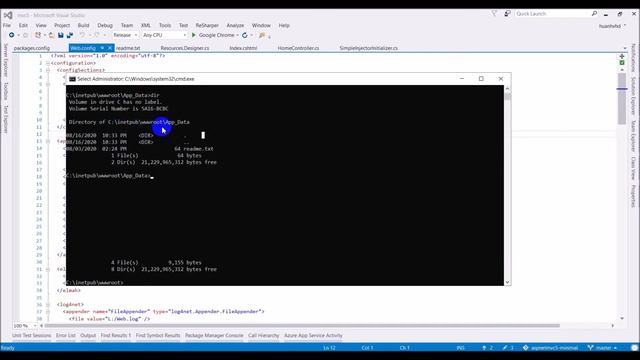Click the cmd window vertical scrollbar thumb
This screenshot has width=640, height=360.
507,97
